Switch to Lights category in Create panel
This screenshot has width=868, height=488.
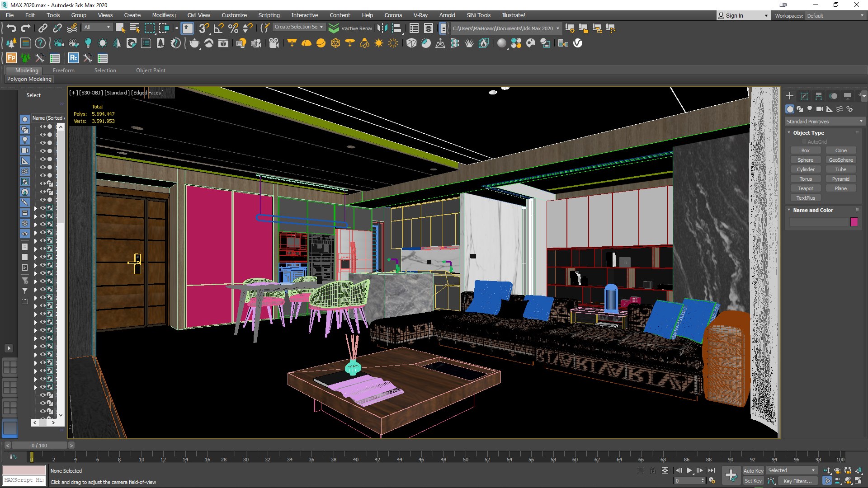pos(810,109)
